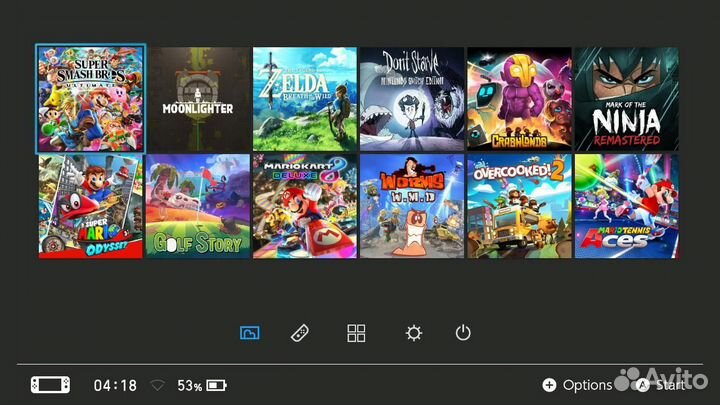This screenshot has width=720, height=405.
Task: Click the 53% battery percentage text
Action: [x=190, y=385]
